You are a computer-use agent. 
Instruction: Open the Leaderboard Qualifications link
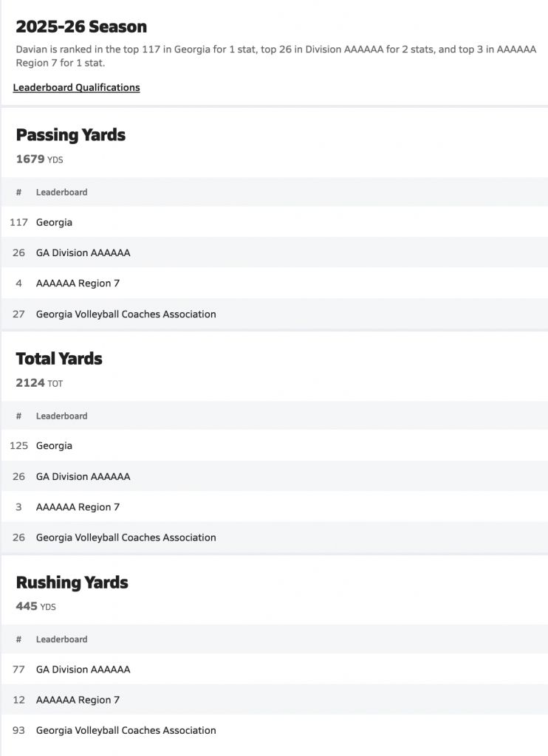click(x=76, y=88)
